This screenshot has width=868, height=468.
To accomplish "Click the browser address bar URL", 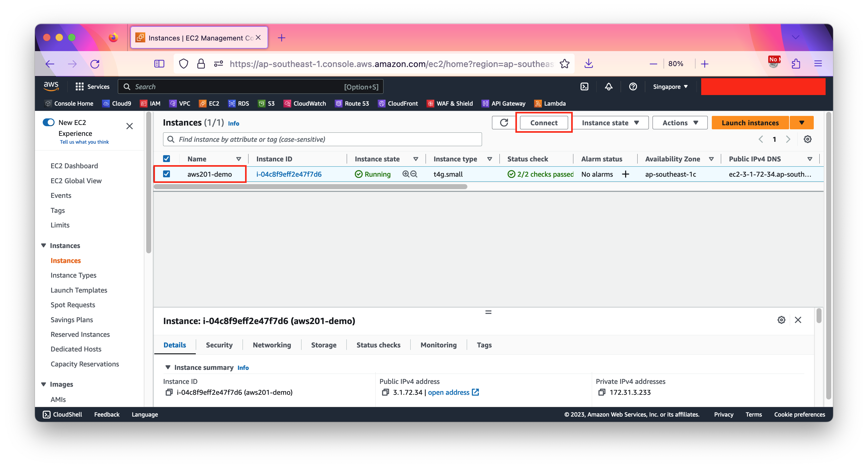I will pos(391,64).
